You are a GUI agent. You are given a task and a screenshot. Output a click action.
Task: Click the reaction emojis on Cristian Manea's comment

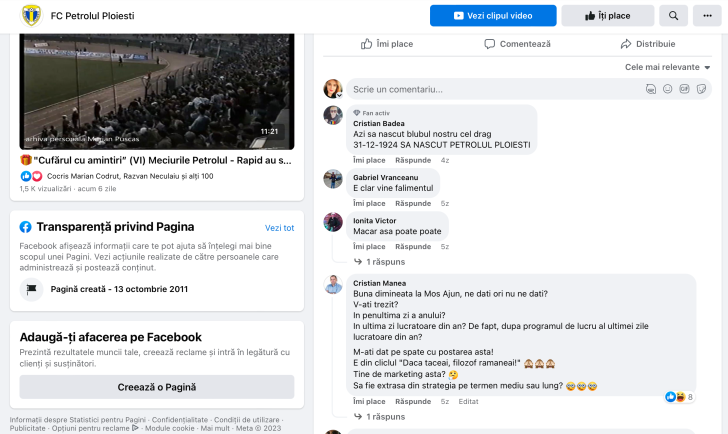coord(676,397)
